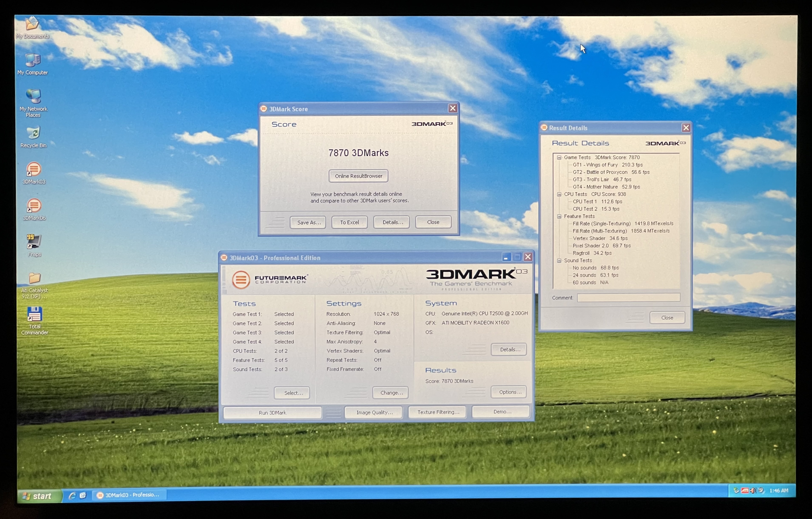Screen dimensions: 812x519
Task: Collapse the Feature Tests tree node
Action: tap(559, 216)
